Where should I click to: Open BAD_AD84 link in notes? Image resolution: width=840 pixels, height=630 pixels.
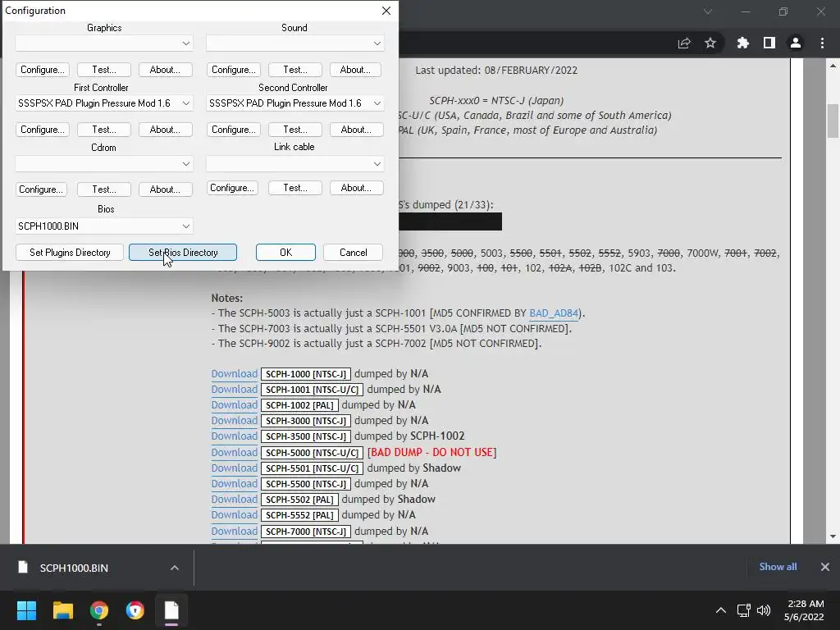coord(554,313)
